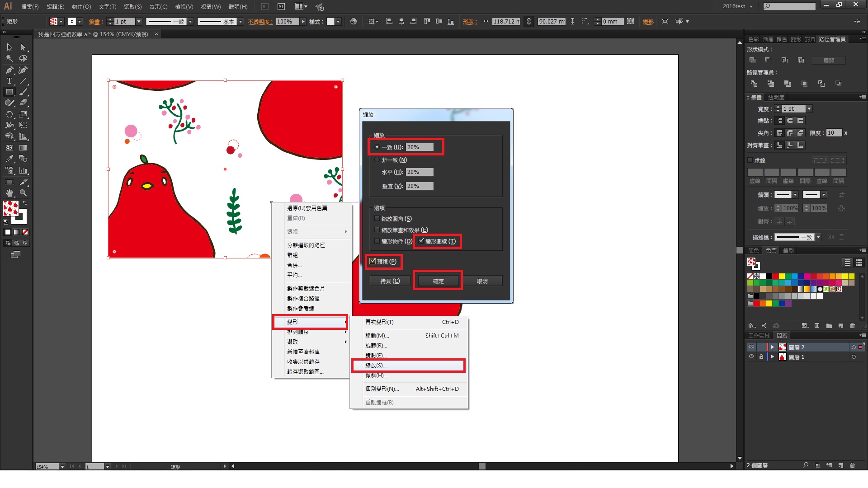Select the Rectangle tool in toolbar

pos(9,92)
